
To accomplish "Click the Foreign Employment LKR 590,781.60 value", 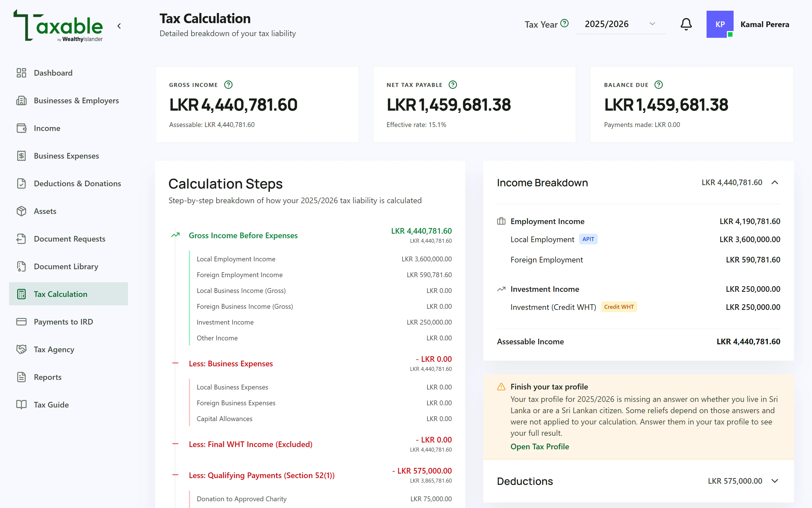I will coord(753,260).
